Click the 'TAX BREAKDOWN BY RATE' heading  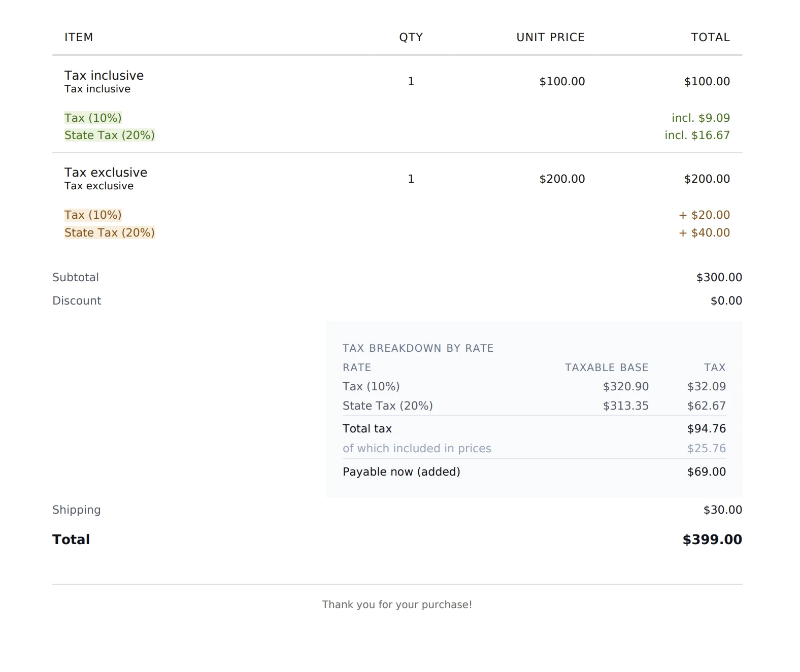click(x=418, y=348)
